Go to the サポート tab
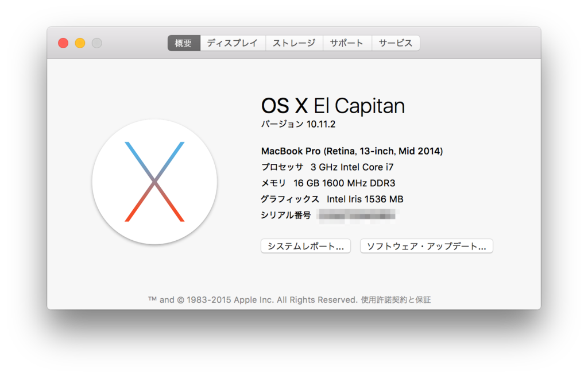Screen dimensions: 588x377 [x=347, y=43]
